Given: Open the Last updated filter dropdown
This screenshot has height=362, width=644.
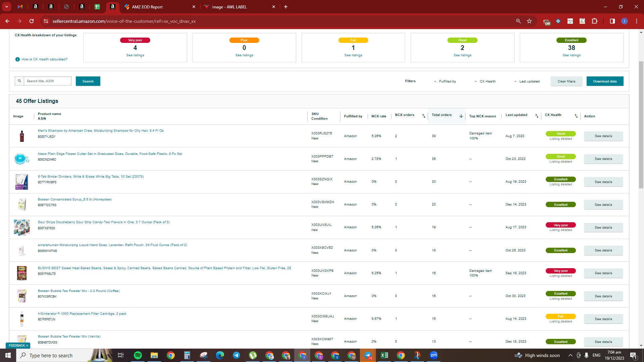Looking at the screenshot, I should pyautogui.click(x=527, y=81).
